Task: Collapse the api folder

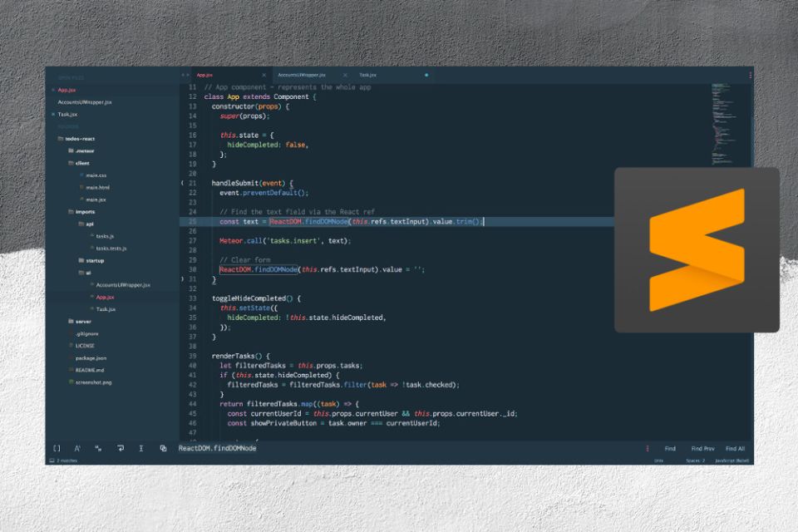Action: click(86, 224)
